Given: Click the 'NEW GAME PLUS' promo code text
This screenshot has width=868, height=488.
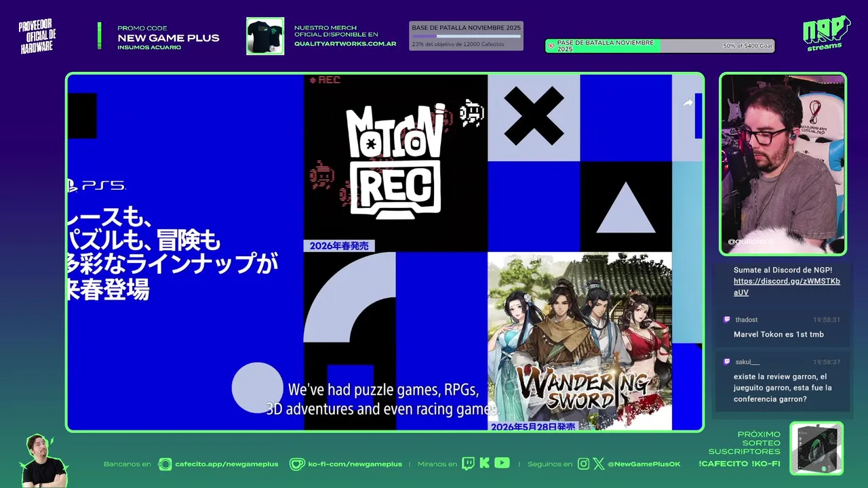Looking at the screenshot, I should [168, 38].
